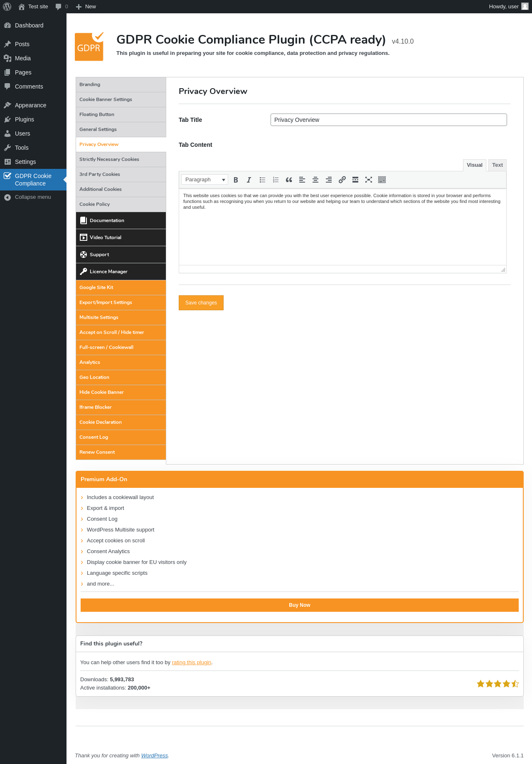Click the Save changes button
The height and width of the screenshot is (764, 532).
click(201, 303)
